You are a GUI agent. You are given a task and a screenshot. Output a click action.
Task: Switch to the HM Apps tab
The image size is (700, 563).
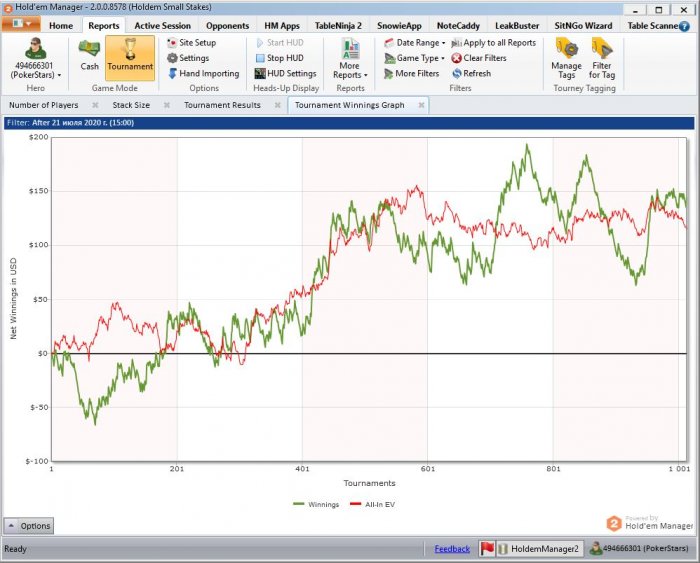point(282,26)
